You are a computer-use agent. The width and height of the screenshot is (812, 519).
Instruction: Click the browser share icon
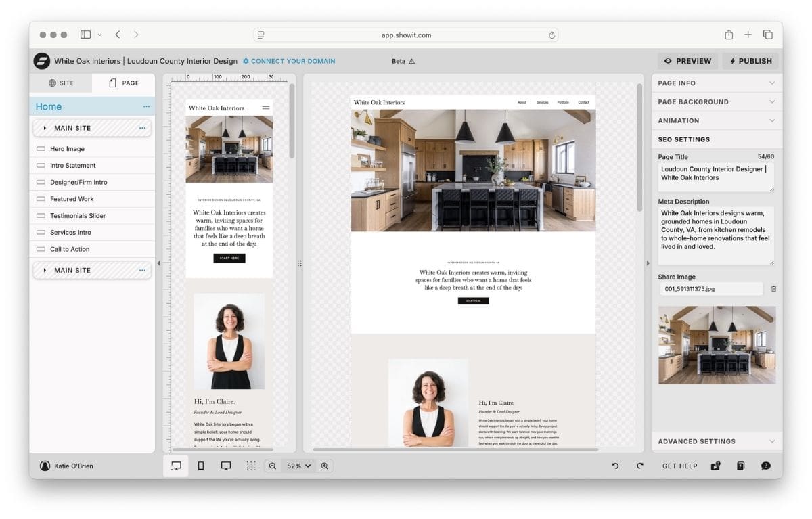729,35
